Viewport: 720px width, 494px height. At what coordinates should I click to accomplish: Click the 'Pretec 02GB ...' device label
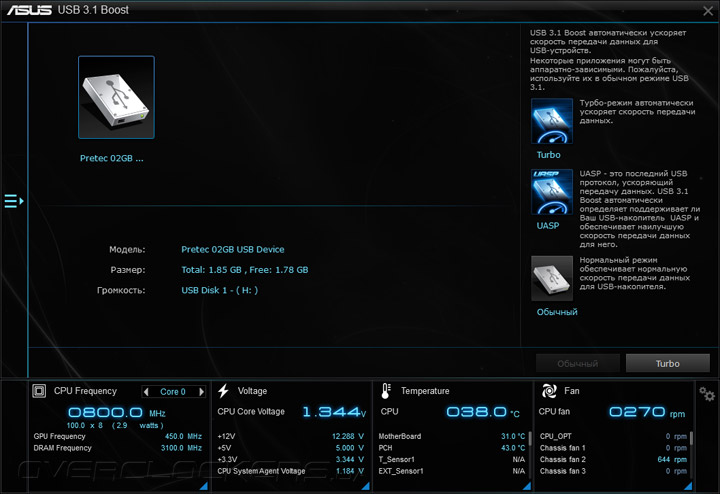[112, 158]
